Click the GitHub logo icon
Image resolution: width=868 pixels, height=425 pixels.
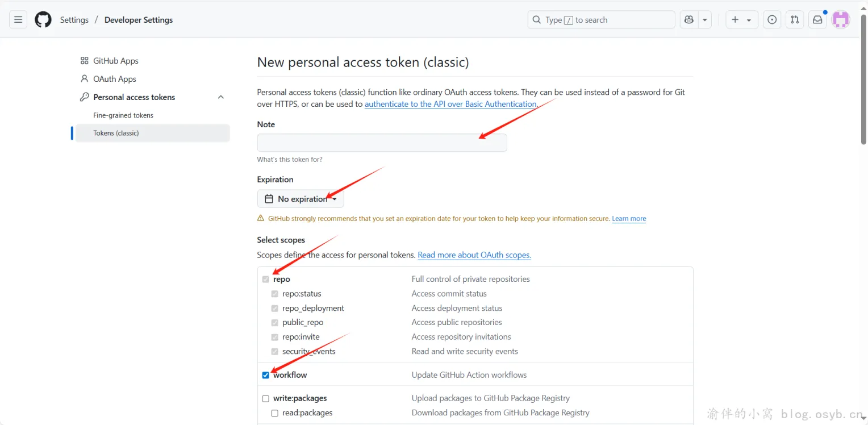[43, 20]
